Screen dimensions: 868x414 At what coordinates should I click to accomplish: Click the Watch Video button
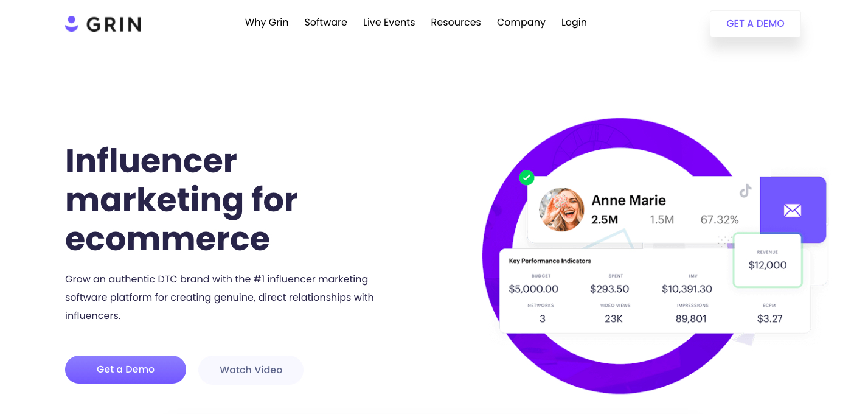pyautogui.click(x=251, y=370)
